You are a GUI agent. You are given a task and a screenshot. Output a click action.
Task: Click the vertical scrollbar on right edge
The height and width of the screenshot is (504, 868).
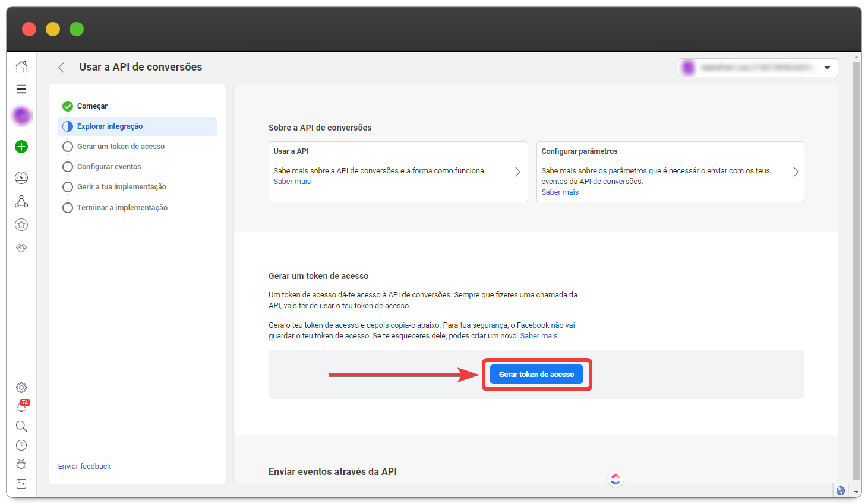(856, 267)
